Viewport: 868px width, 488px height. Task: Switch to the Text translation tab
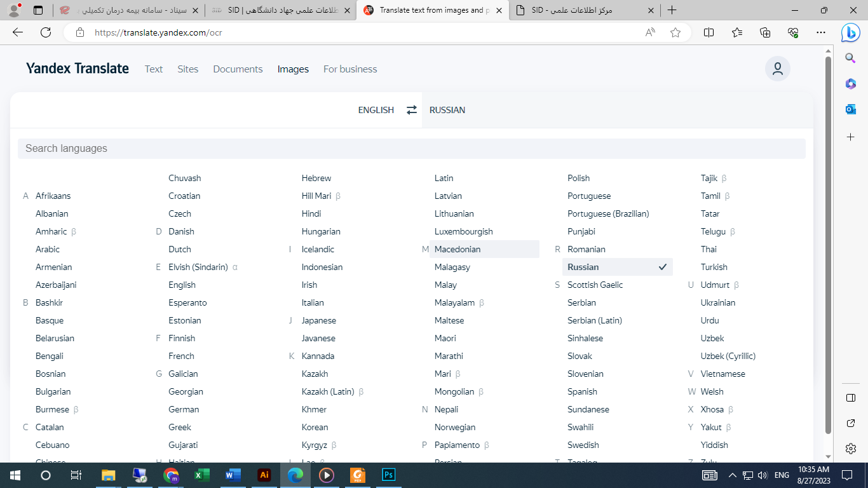(154, 69)
